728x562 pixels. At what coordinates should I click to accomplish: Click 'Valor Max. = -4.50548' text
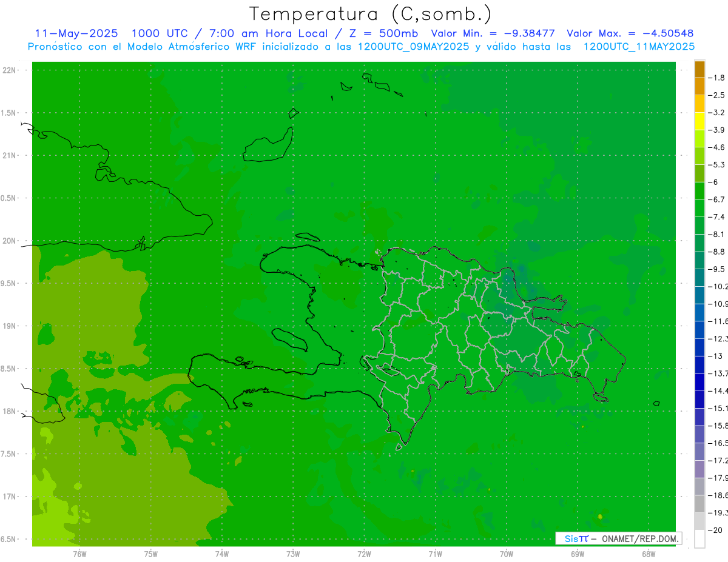point(630,33)
